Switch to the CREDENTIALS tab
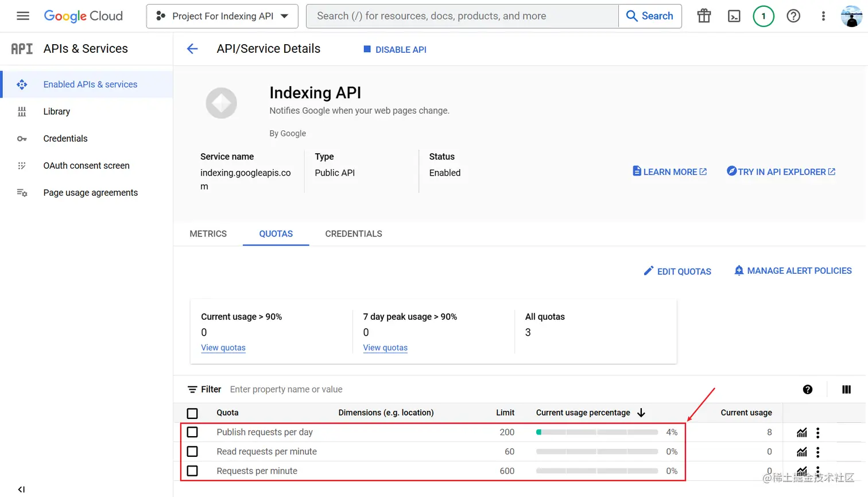The width and height of the screenshot is (868, 497). (x=354, y=234)
